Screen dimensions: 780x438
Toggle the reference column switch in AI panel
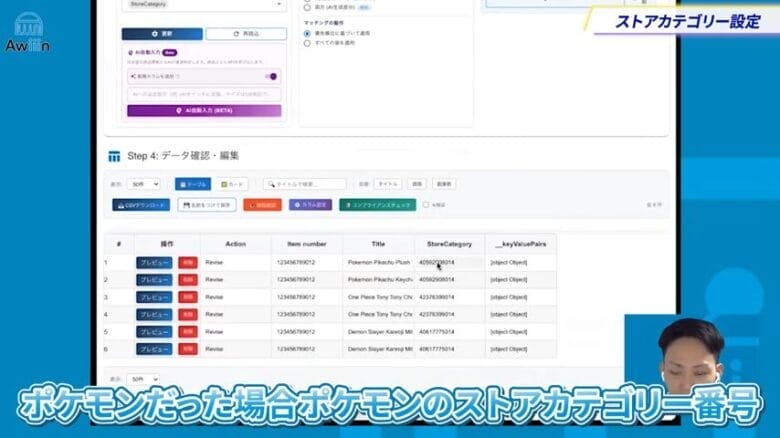click(271, 76)
